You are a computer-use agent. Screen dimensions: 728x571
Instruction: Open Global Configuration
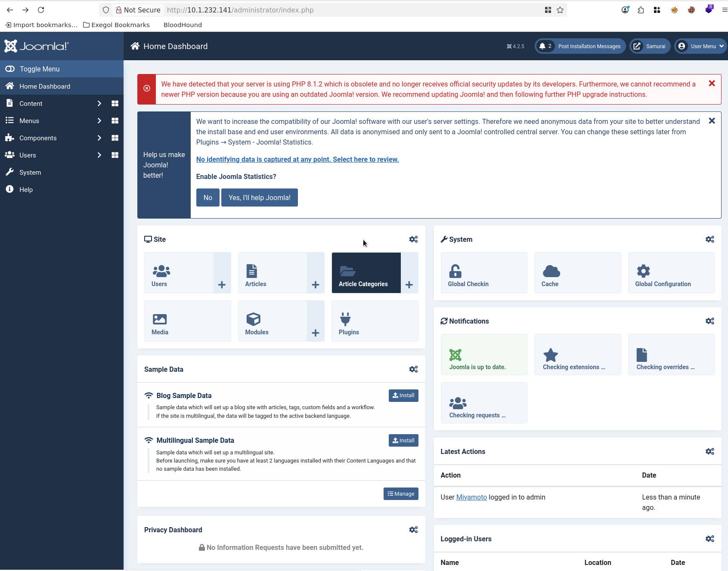pos(671,273)
